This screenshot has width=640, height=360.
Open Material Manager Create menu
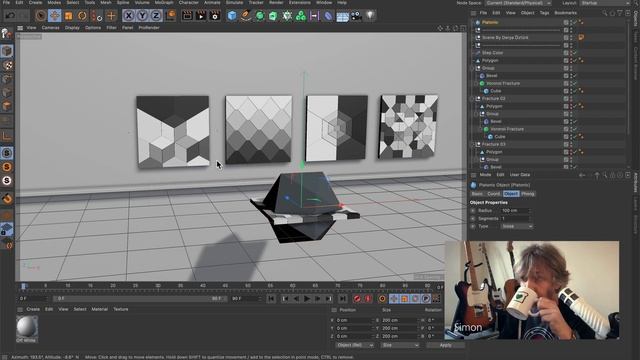coord(33,309)
